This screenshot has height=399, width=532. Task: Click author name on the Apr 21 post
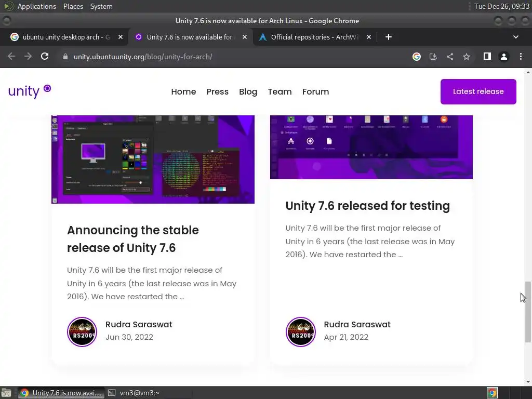point(357,324)
